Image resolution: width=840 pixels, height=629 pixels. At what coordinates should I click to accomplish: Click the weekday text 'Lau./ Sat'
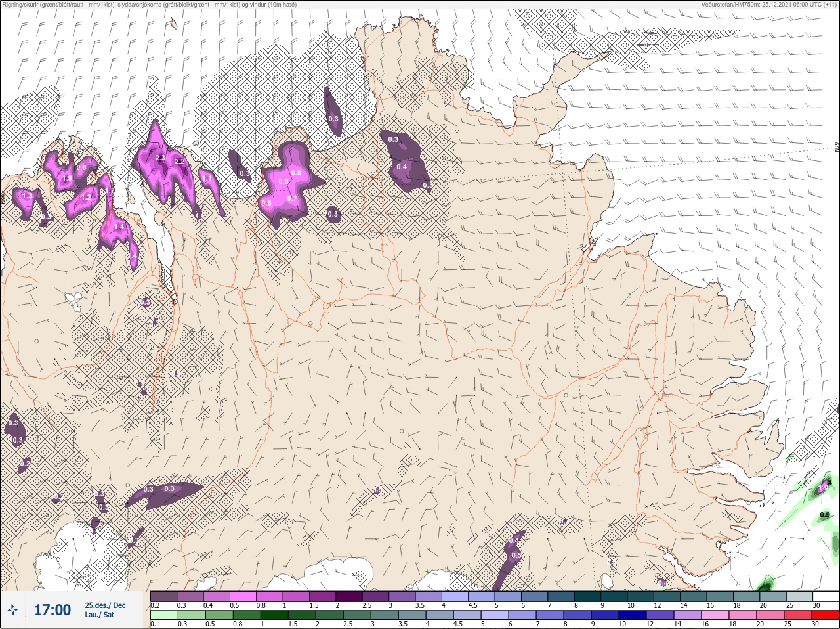click(100, 615)
